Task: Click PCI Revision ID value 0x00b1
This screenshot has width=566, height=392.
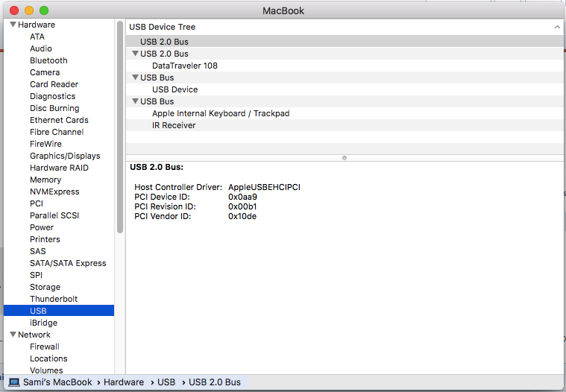Action: [242, 206]
